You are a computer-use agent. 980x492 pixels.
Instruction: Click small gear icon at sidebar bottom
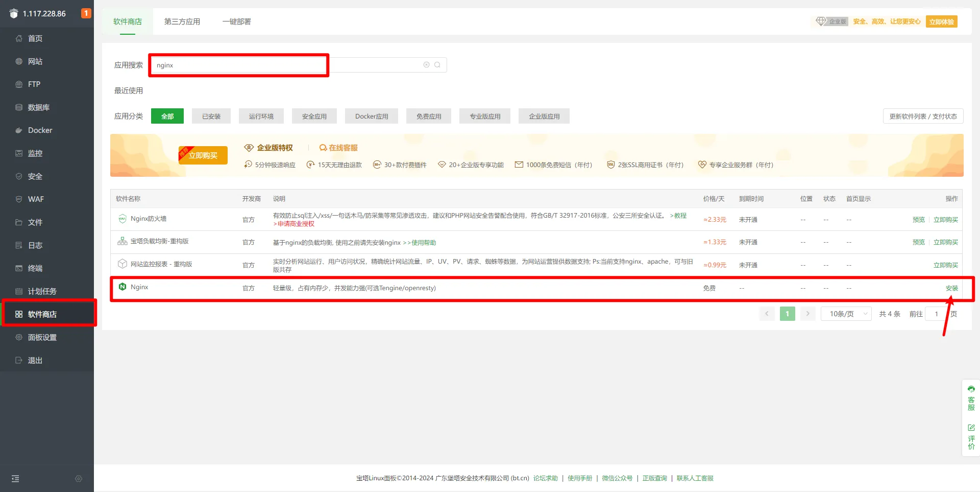[79, 479]
